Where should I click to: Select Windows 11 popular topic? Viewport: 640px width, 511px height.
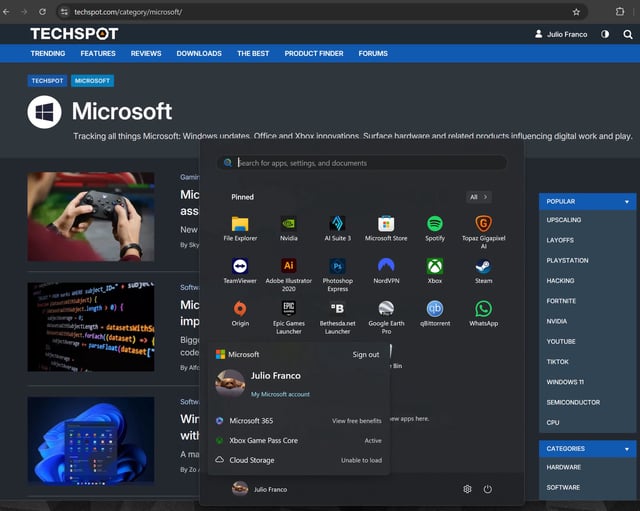tap(565, 382)
